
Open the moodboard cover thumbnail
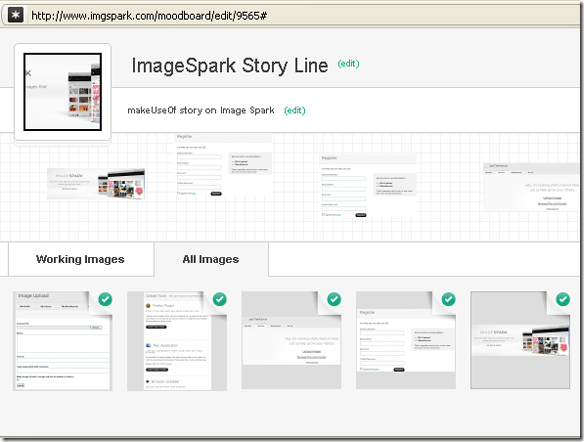pos(63,92)
